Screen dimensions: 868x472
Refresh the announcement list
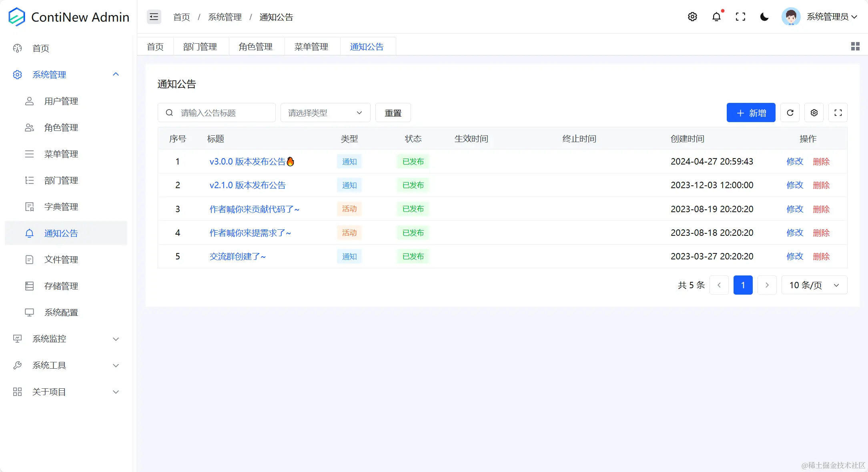pos(790,112)
